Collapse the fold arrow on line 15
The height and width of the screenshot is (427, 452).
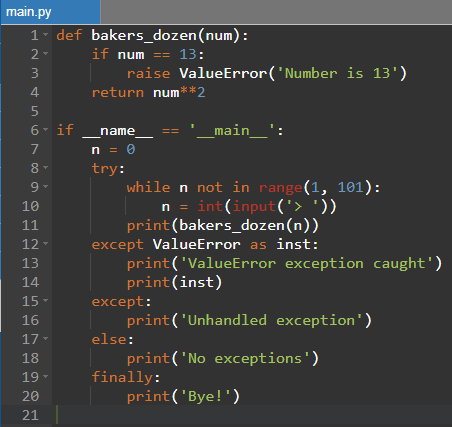45,300
